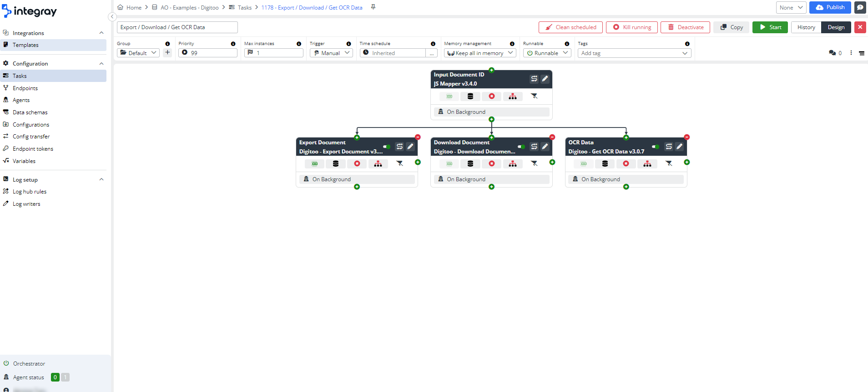The image size is (868, 392).
Task: Switch to the History tab
Action: tap(806, 27)
